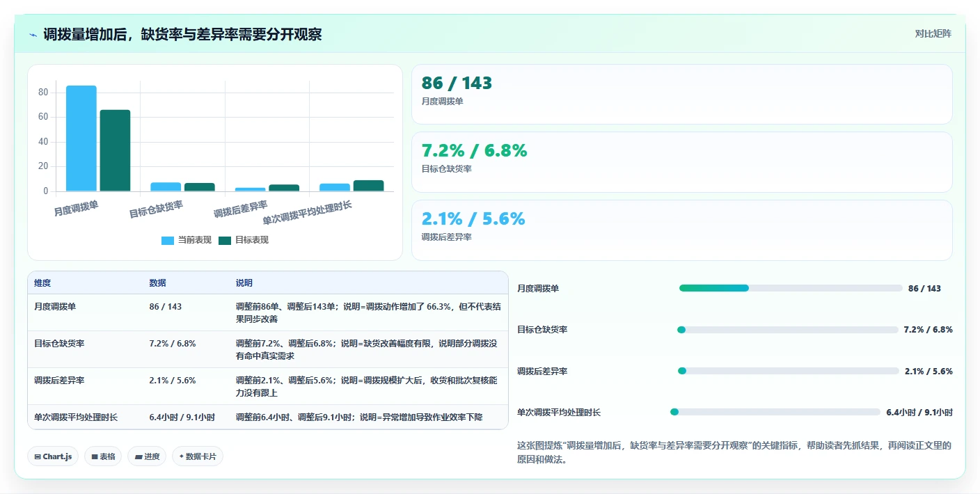
Task: Select the Chart.js tag chip
Action: (53, 456)
